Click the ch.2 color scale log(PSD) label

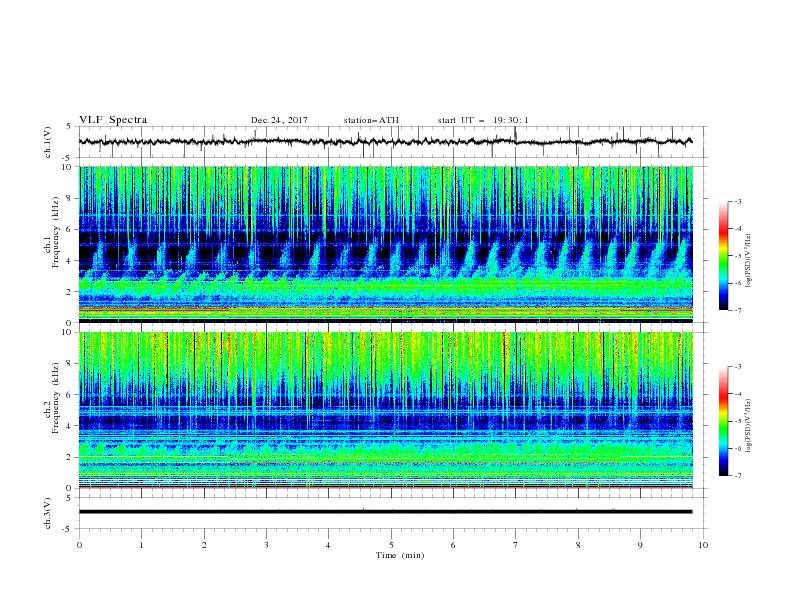(x=749, y=426)
